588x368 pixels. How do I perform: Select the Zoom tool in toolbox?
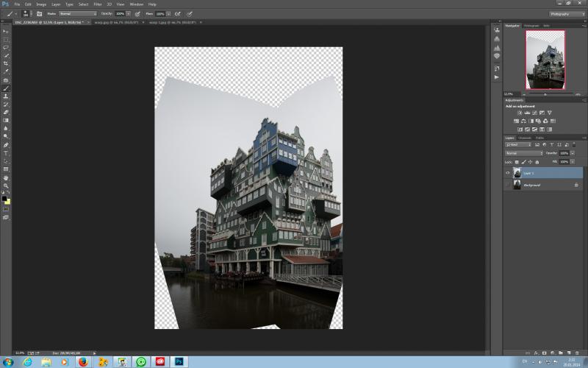[x=6, y=186]
